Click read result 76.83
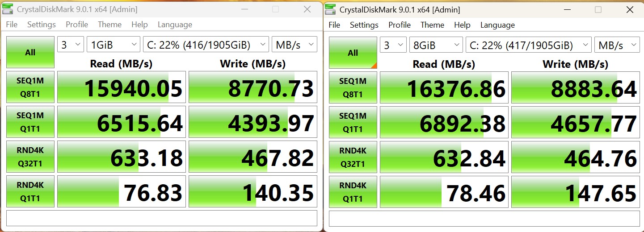The height and width of the screenshot is (232, 644). [122, 191]
